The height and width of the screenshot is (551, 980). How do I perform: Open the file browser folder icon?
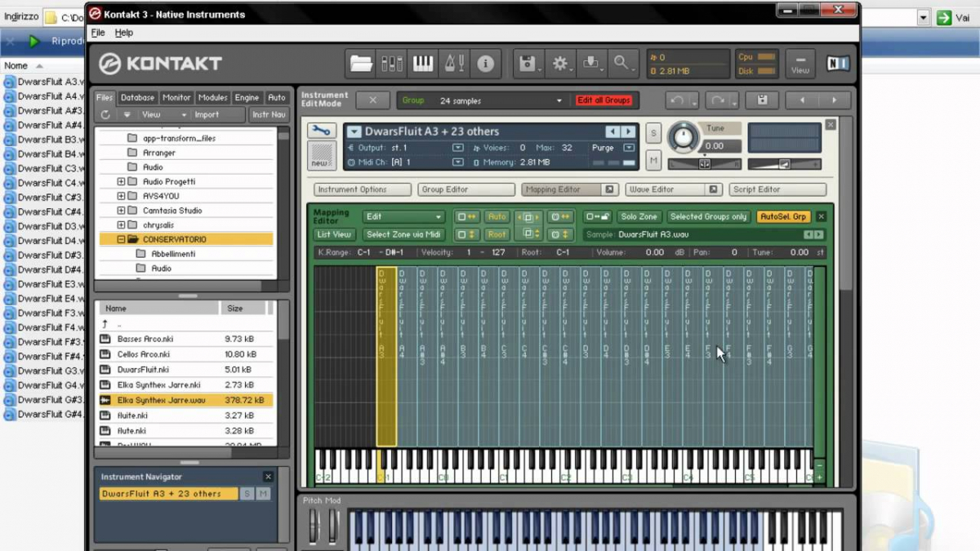pyautogui.click(x=361, y=64)
